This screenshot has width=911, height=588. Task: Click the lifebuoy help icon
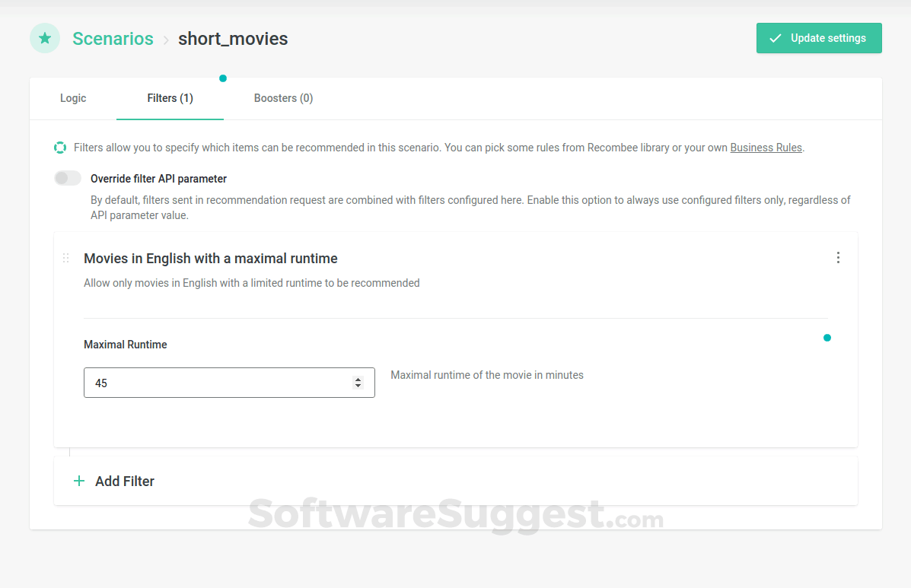click(x=60, y=148)
